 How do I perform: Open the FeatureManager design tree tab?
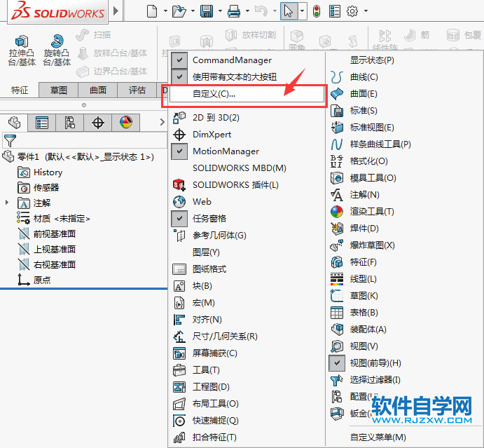(14, 123)
